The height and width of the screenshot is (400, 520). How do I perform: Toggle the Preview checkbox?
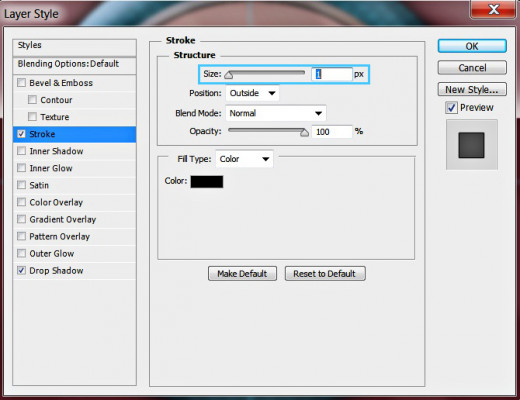(451, 108)
